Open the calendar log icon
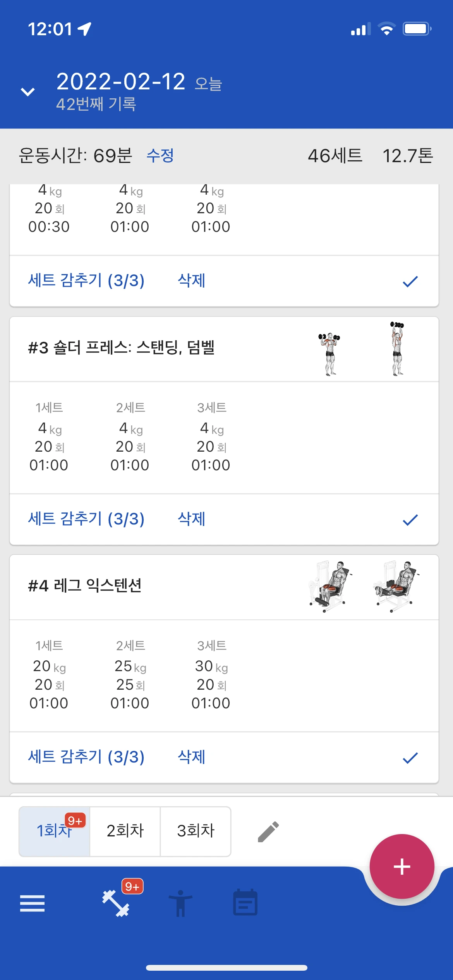 pos(245,903)
